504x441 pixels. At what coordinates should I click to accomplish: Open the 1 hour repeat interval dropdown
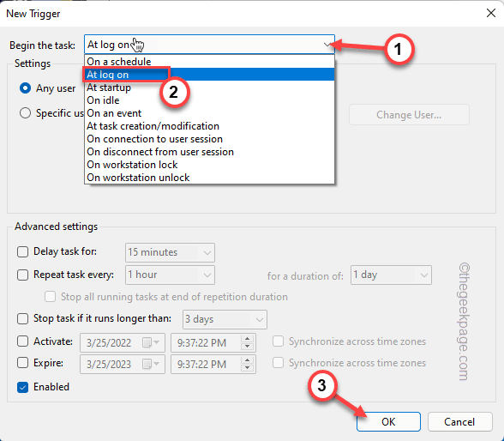[207, 275]
